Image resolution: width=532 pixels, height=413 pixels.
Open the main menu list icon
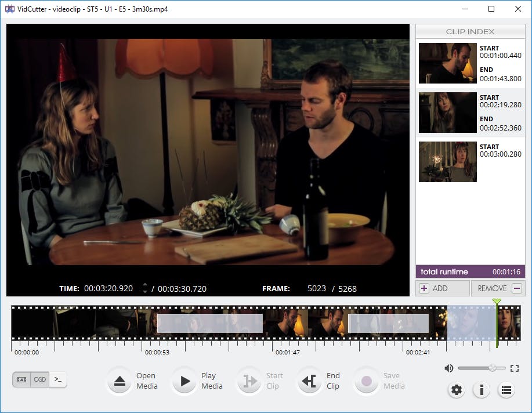coord(506,390)
